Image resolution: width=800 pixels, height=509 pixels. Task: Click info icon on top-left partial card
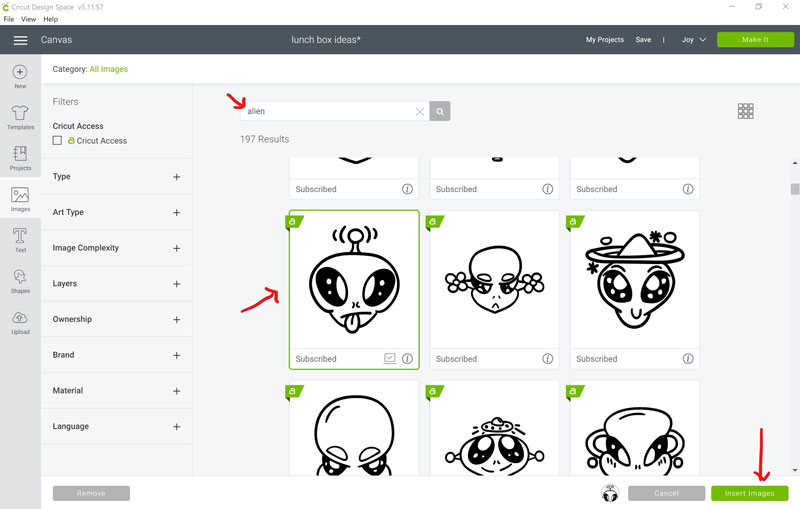pyautogui.click(x=407, y=189)
